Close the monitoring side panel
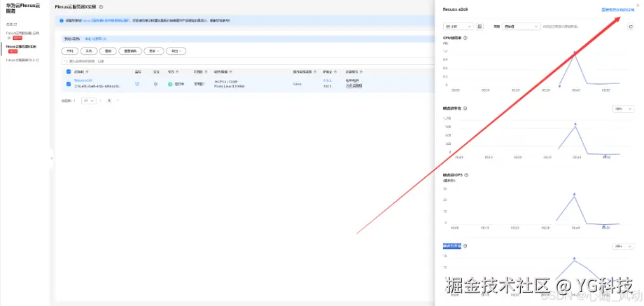 click(638, 5)
